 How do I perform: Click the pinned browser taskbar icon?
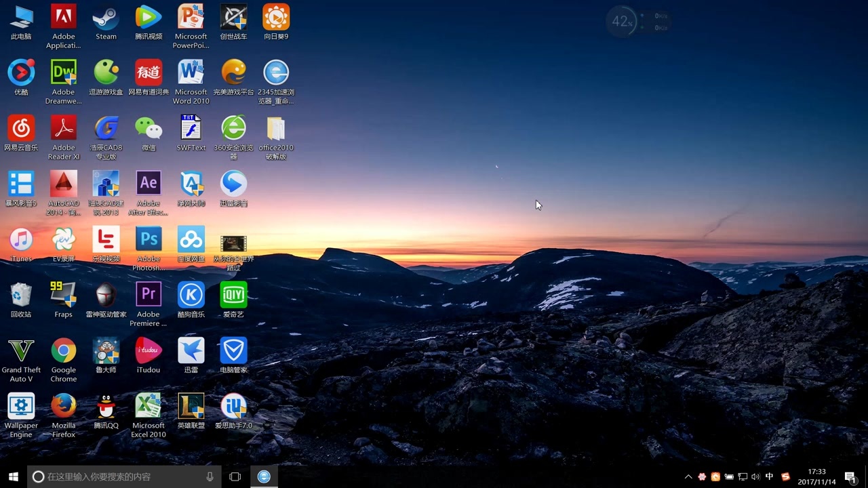pos(264,476)
